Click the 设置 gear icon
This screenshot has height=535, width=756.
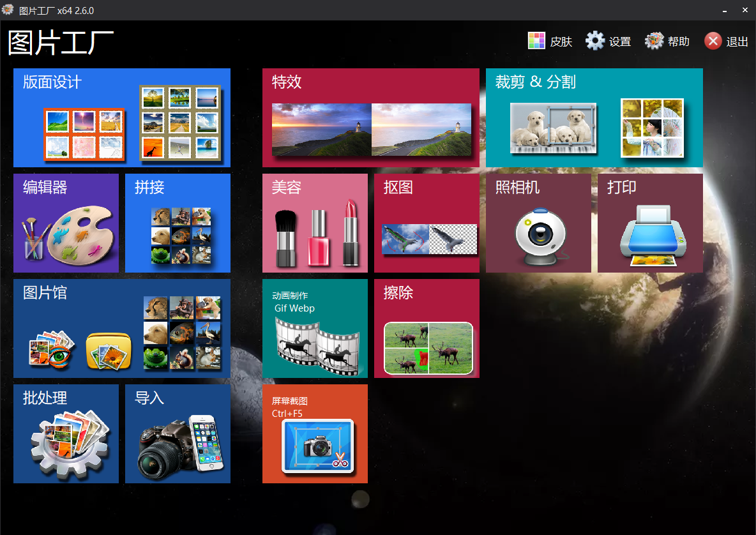(595, 41)
